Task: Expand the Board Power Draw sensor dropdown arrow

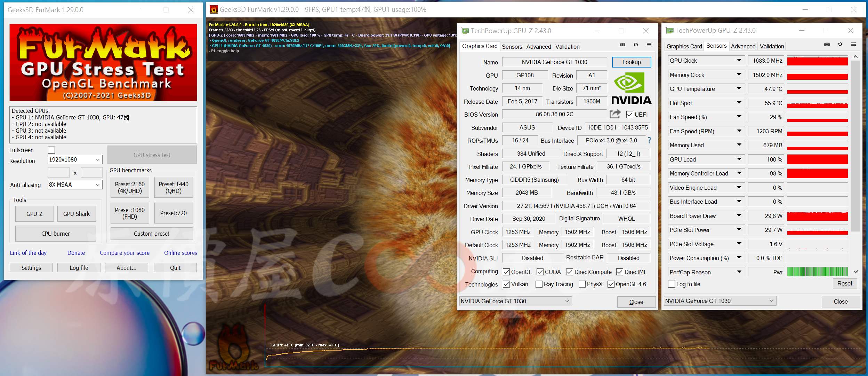Action: pyautogui.click(x=739, y=216)
